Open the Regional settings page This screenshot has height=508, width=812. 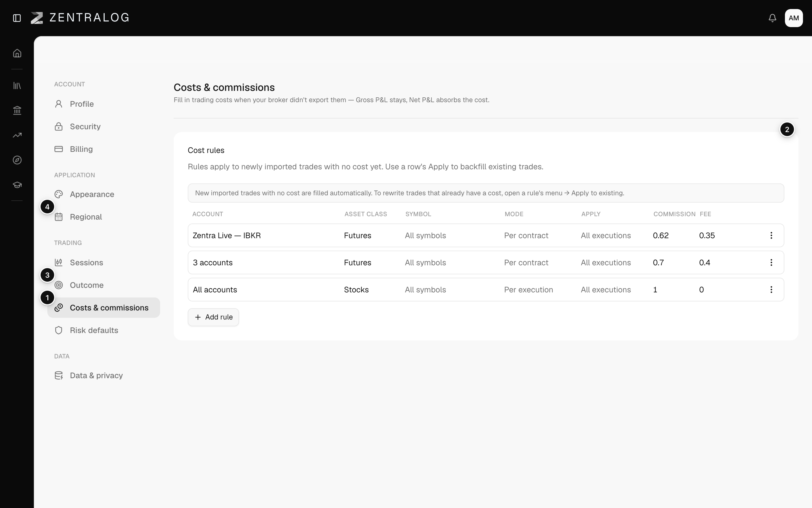coord(104,217)
